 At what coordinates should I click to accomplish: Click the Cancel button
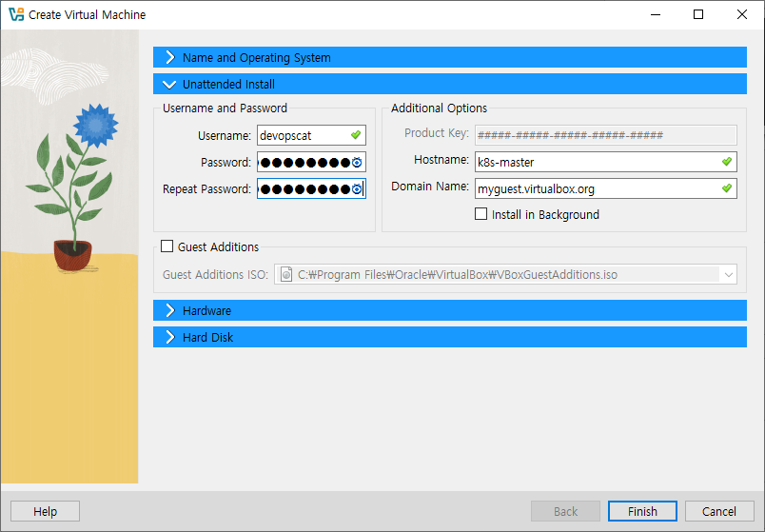719,511
